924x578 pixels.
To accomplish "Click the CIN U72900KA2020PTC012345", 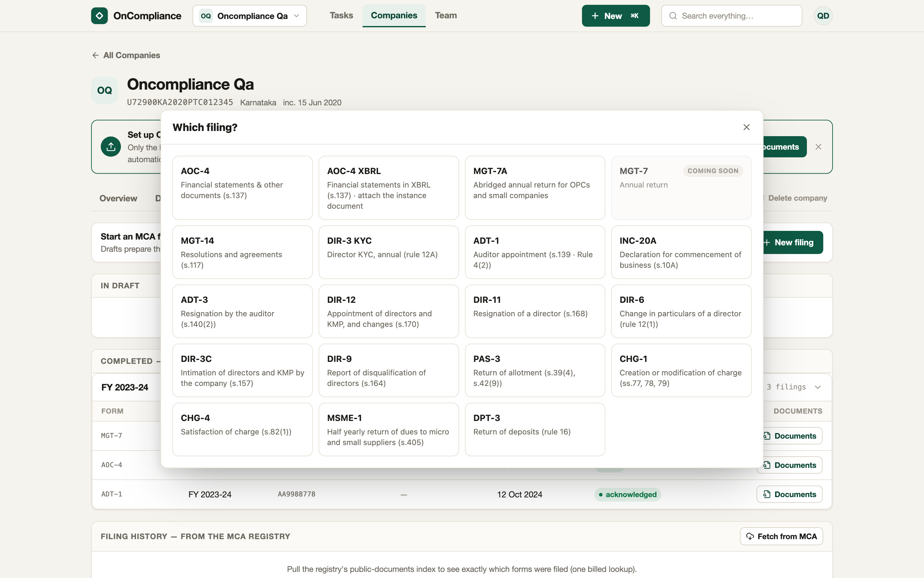I will coord(180,102).
